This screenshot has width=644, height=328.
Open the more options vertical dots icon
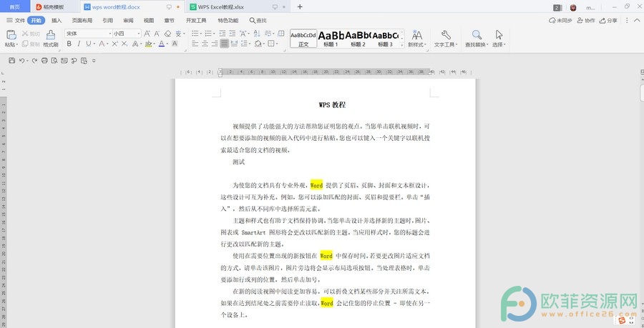pyautogui.click(x=627, y=21)
